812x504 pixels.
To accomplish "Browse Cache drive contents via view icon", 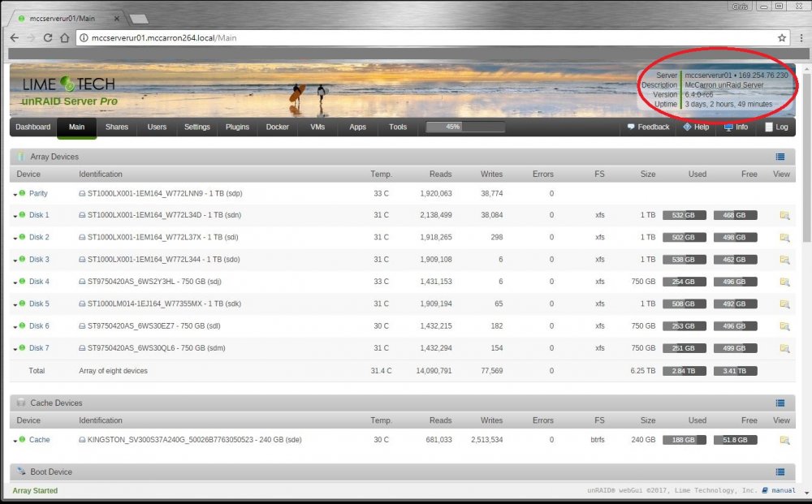I will click(784, 441).
